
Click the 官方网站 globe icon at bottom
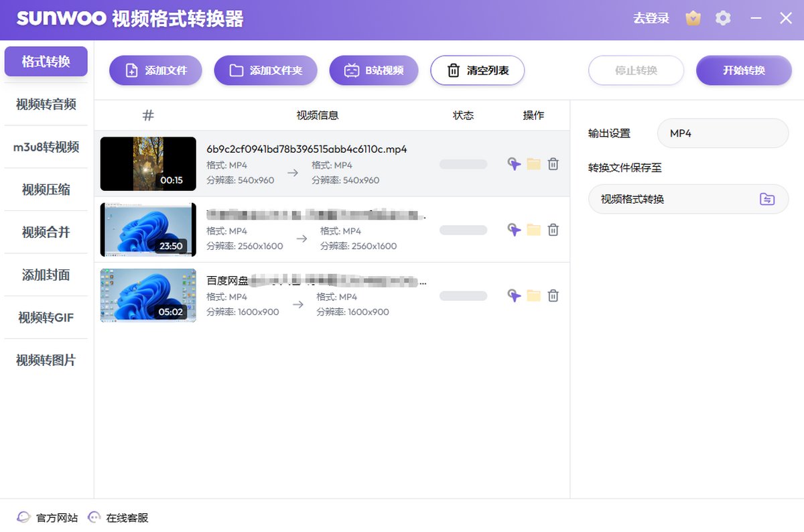(x=23, y=517)
